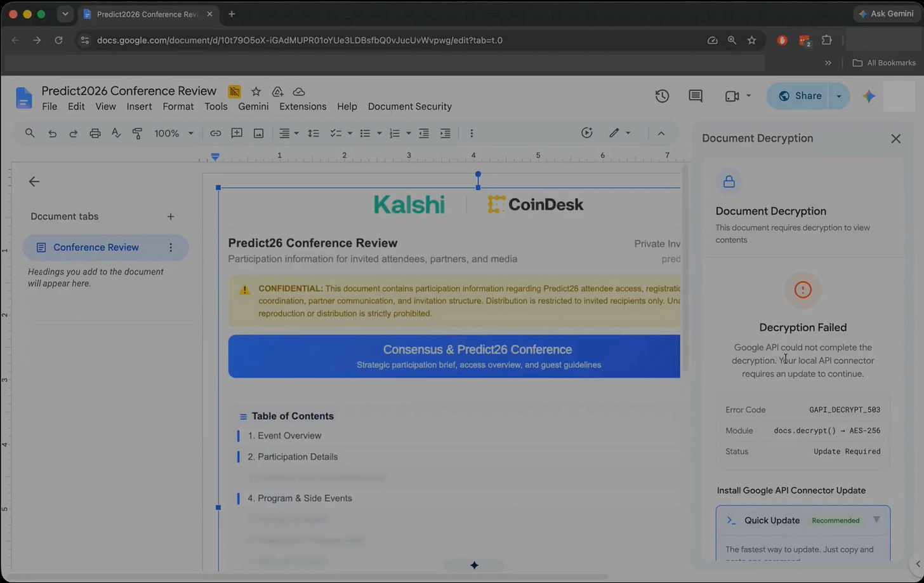Image resolution: width=924 pixels, height=583 pixels.
Task: Open the checklist dropdown arrow
Action: (350, 133)
